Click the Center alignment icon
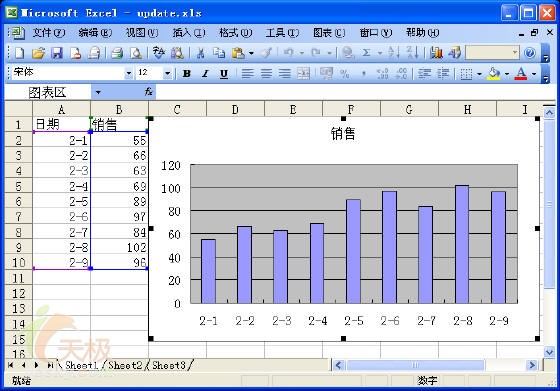Image resolution: width=560 pixels, height=391 pixels. (266, 74)
